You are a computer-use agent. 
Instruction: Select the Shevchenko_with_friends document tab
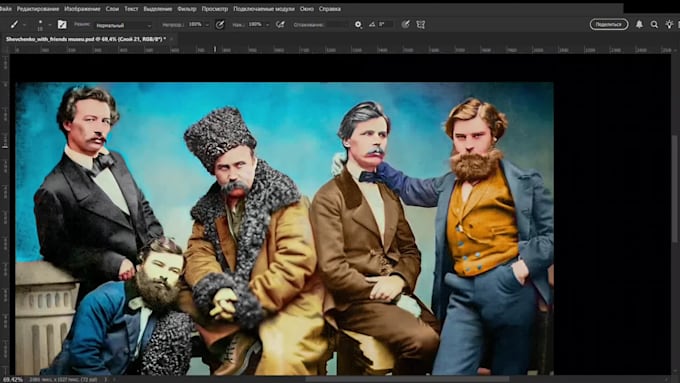[x=86, y=39]
